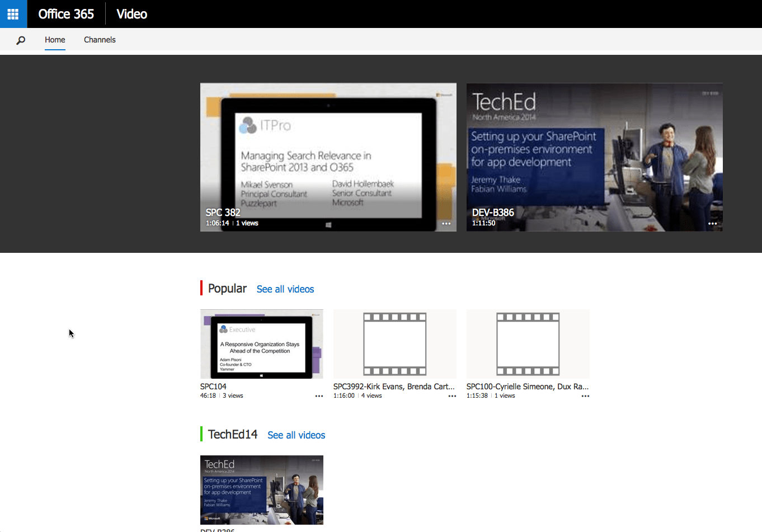Screen dimensions: 762x532
Task: Click the Office 365 header link
Action: point(65,13)
